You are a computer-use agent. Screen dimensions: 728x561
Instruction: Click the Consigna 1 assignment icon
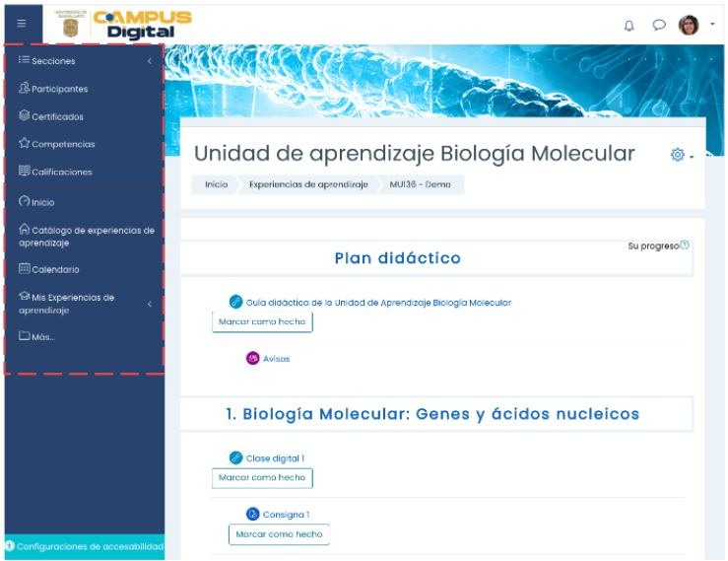coord(252,514)
